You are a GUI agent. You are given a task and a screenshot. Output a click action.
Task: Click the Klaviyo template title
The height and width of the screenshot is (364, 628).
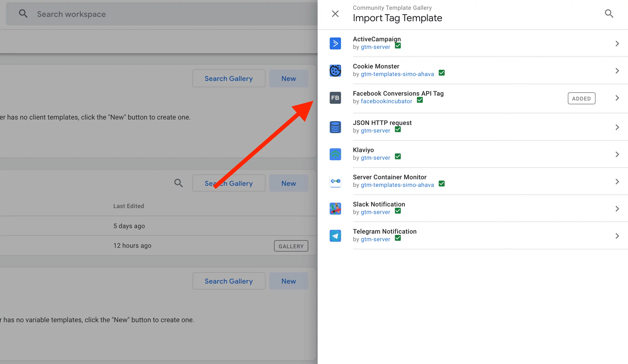click(x=363, y=150)
